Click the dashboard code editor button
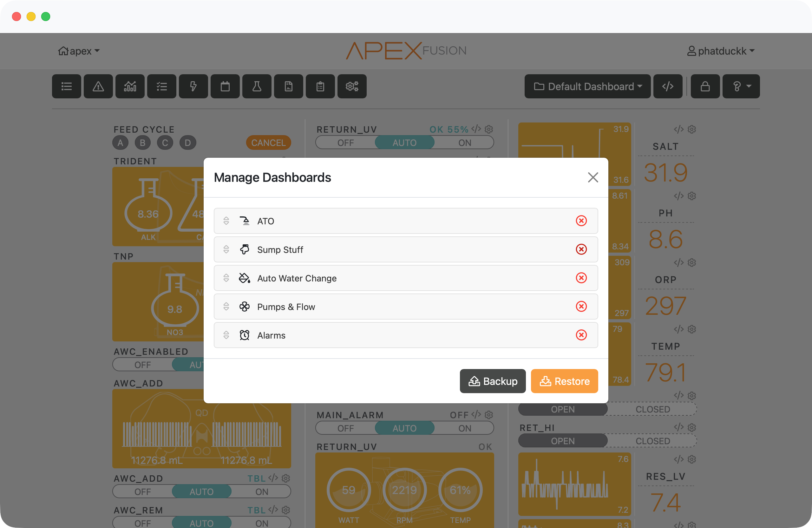 pos(668,86)
